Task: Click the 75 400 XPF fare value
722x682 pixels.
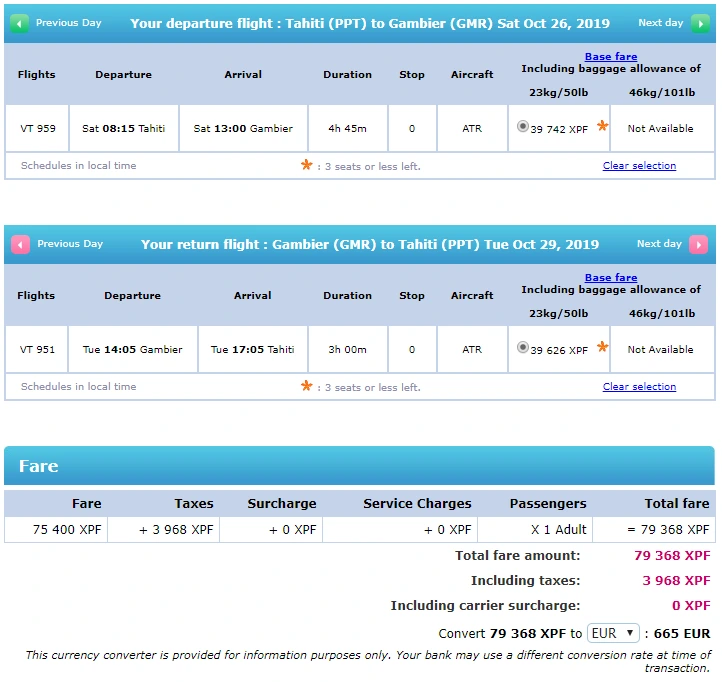Action: [67, 530]
